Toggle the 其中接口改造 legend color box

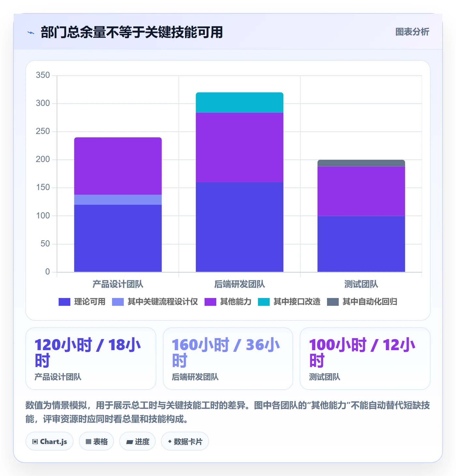click(x=264, y=302)
